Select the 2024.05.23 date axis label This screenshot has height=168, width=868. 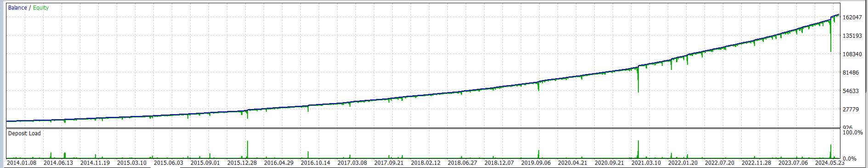coord(830,163)
